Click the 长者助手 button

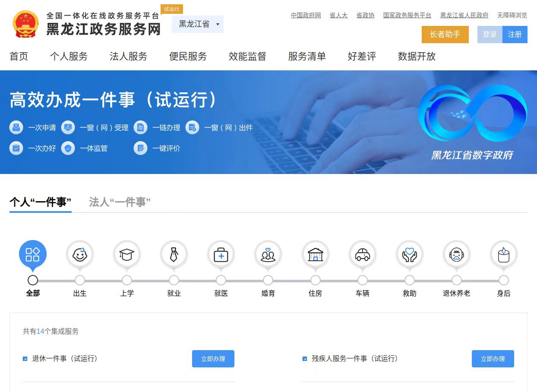tap(445, 35)
